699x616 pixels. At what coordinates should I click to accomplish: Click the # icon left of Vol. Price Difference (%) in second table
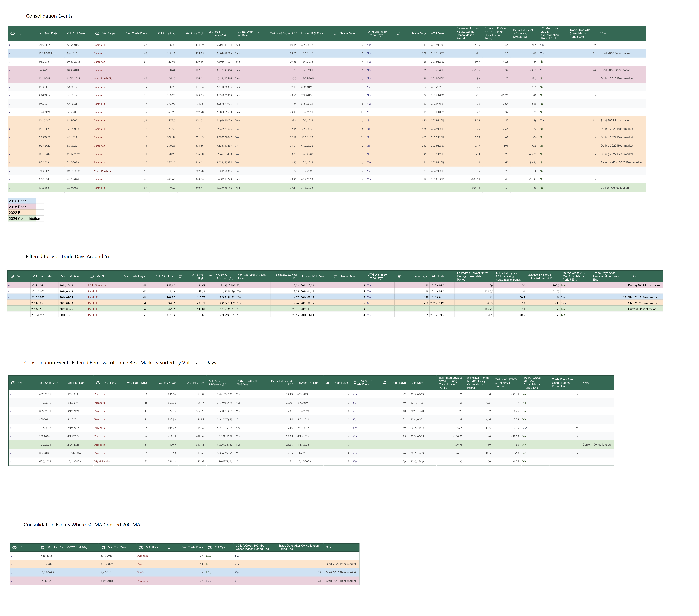pyautogui.click(x=211, y=276)
